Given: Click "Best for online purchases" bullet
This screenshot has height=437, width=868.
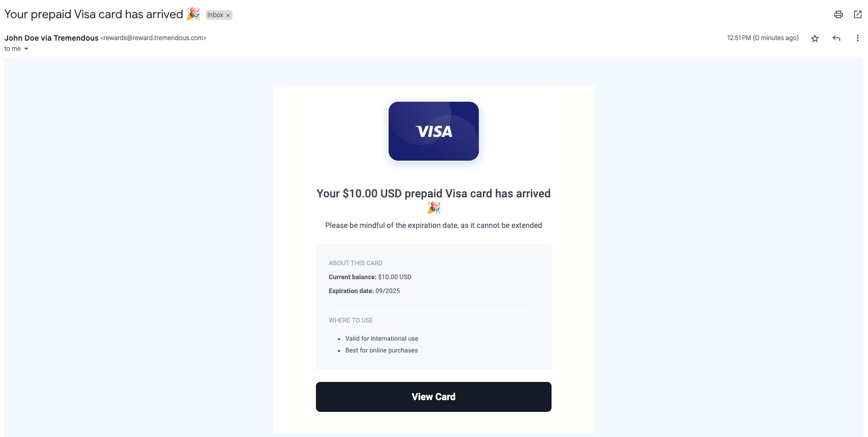Looking at the screenshot, I should pos(381,350).
